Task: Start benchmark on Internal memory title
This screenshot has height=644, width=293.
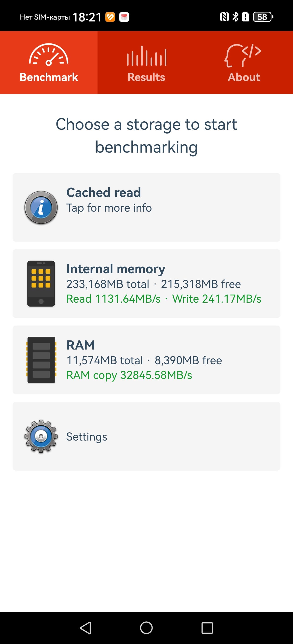Action: [116, 269]
